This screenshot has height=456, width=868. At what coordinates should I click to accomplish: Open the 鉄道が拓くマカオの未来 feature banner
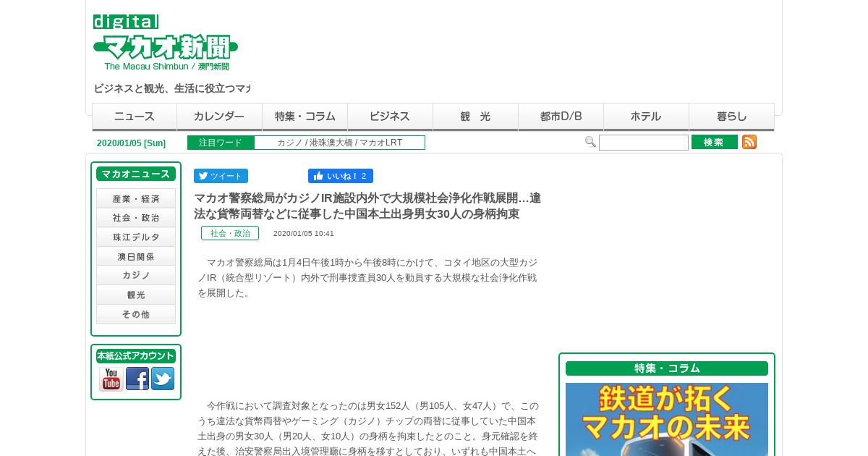coord(667,419)
